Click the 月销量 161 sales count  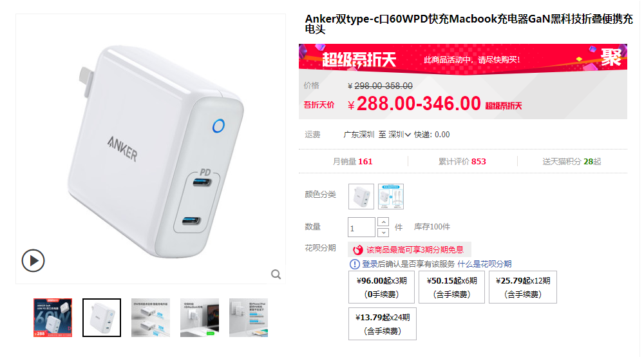tap(352, 162)
